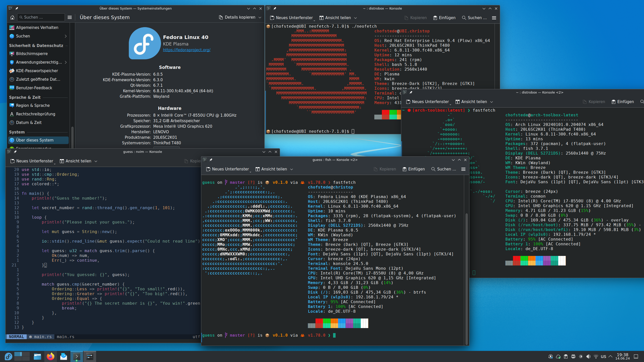Open Bildschirmsperre settings entry

[x=32, y=54]
